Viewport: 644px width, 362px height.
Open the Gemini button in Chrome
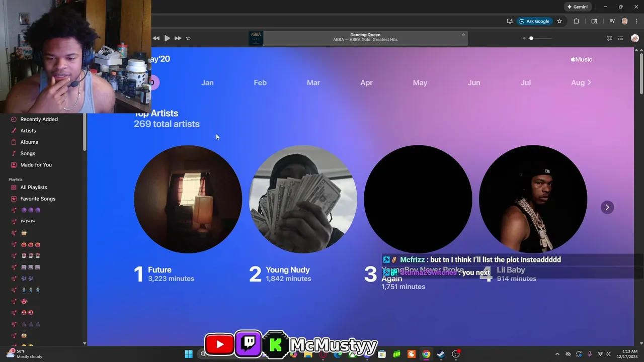click(x=577, y=7)
